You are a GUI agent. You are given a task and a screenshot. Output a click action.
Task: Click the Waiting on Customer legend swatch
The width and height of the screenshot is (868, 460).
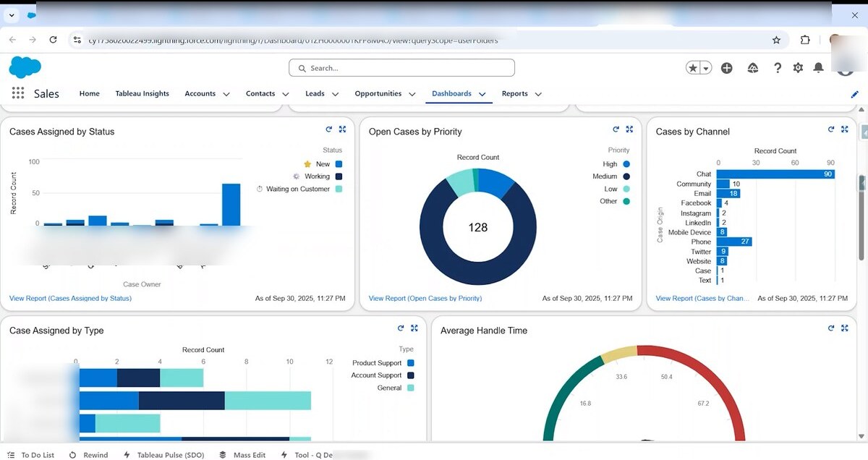[x=339, y=189]
